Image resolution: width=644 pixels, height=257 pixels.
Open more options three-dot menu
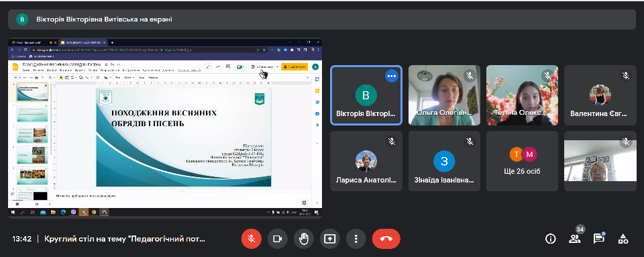pos(356,239)
